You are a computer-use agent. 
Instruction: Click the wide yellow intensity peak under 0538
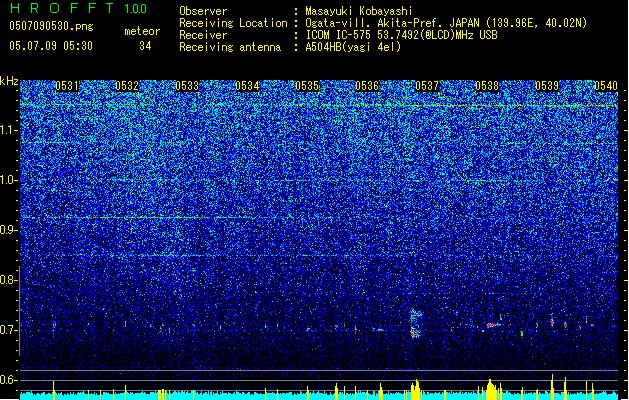pos(491,390)
